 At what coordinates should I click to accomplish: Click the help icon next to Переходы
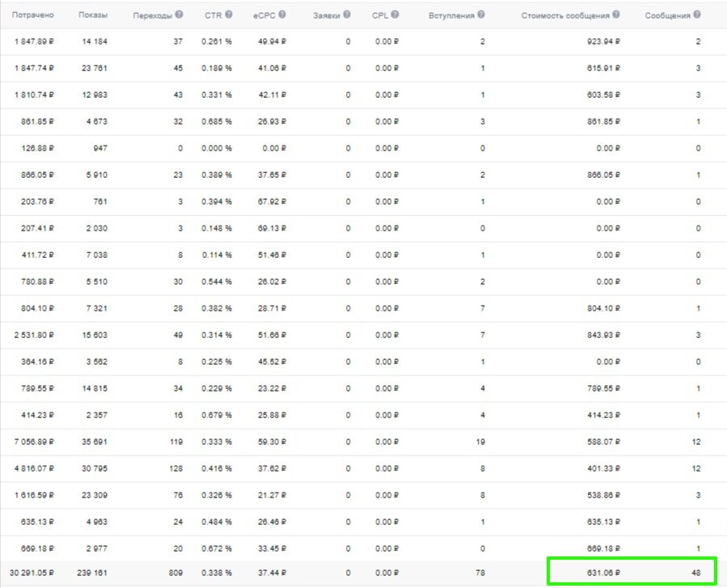(x=179, y=15)
